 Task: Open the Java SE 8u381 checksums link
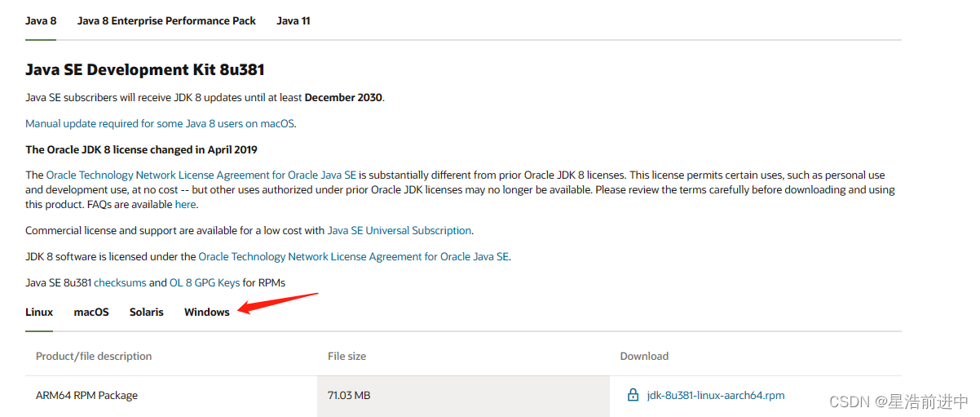point(120,282)
